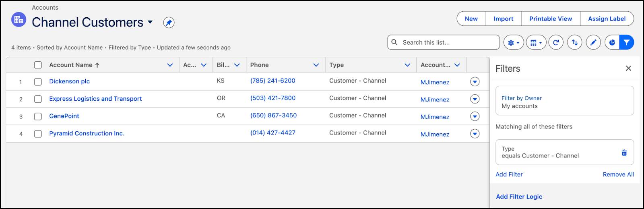Pin the Channel Customers list view

pyautogui.click(x=169, y=23)
